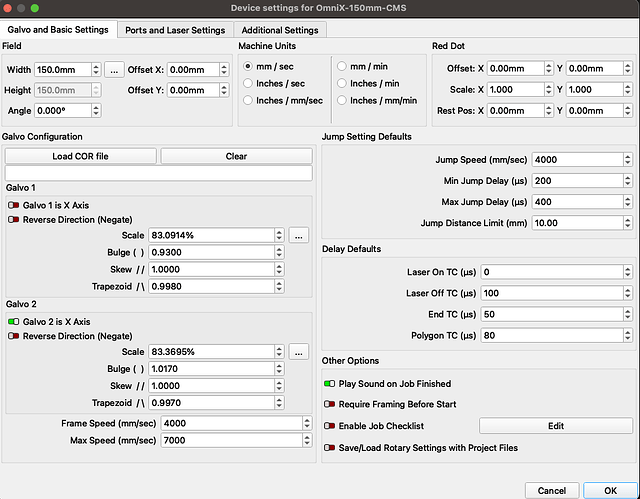
Task: Adjust Galvo 2 Skew stepper
Action: click(279, 386)
